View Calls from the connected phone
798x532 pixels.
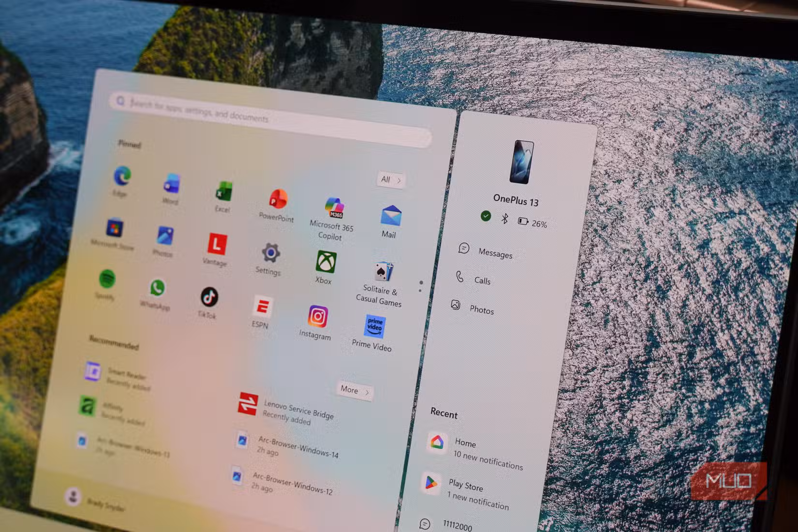point(479,280)
